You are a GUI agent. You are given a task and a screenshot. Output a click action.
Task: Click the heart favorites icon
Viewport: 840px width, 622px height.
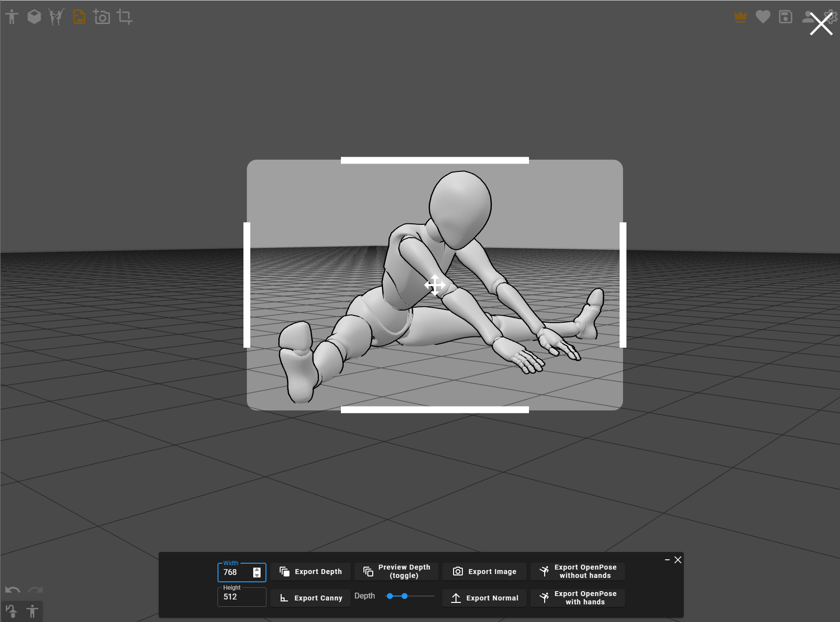tap(763, 17)
